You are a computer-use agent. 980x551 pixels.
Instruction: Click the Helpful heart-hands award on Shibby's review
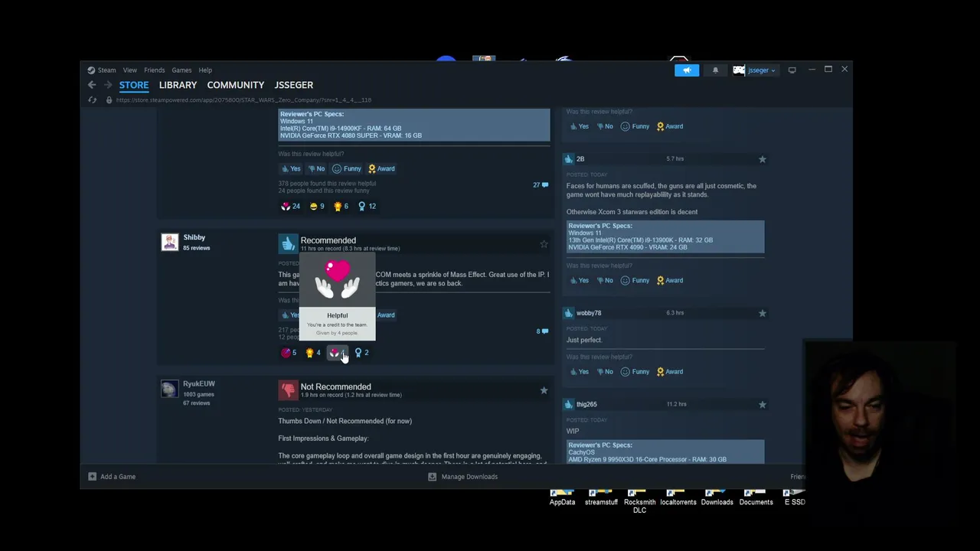pos(337,353)
